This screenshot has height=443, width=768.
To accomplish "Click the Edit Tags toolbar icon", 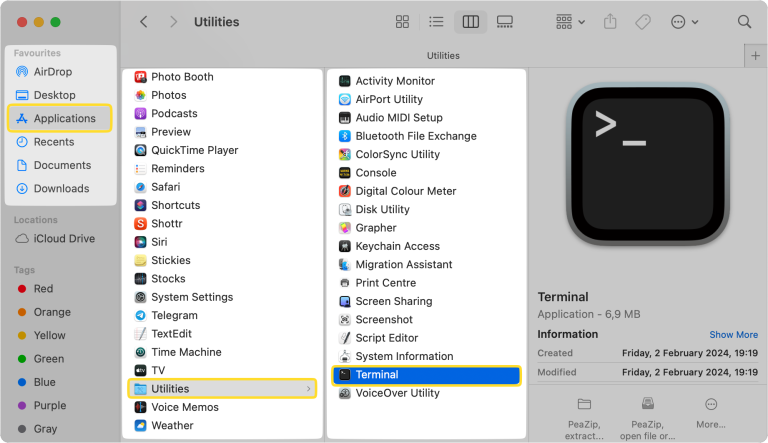I will click(643, 22).
